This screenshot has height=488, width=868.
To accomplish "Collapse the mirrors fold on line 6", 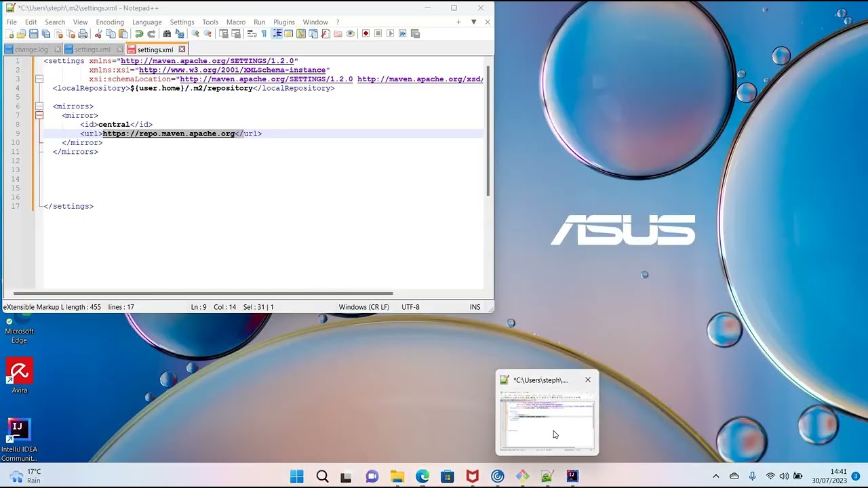I will (39, 106).
